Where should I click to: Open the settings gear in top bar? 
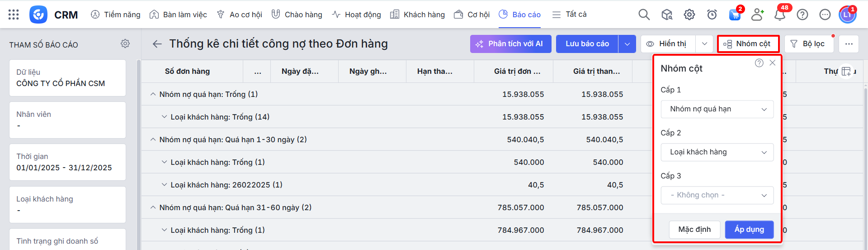pyautogui.click(x=689, y=14)
